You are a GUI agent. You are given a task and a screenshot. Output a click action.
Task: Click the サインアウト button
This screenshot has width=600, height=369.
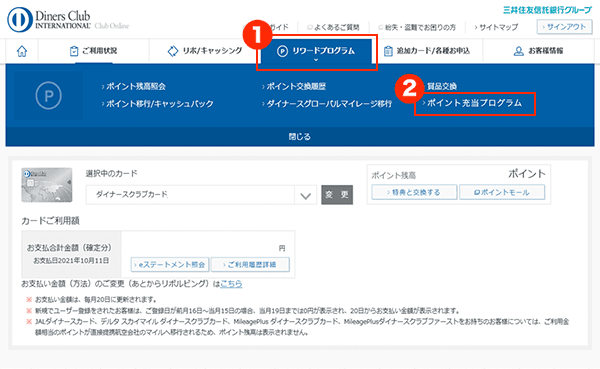point(564,27)
